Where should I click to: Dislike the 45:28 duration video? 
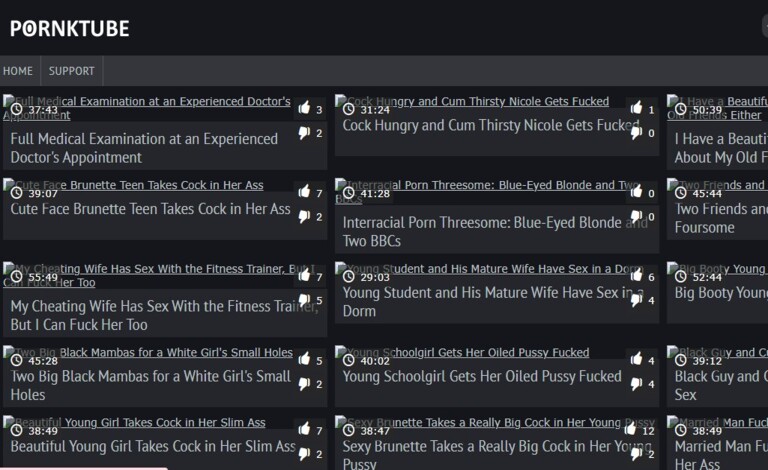point(304,384)
